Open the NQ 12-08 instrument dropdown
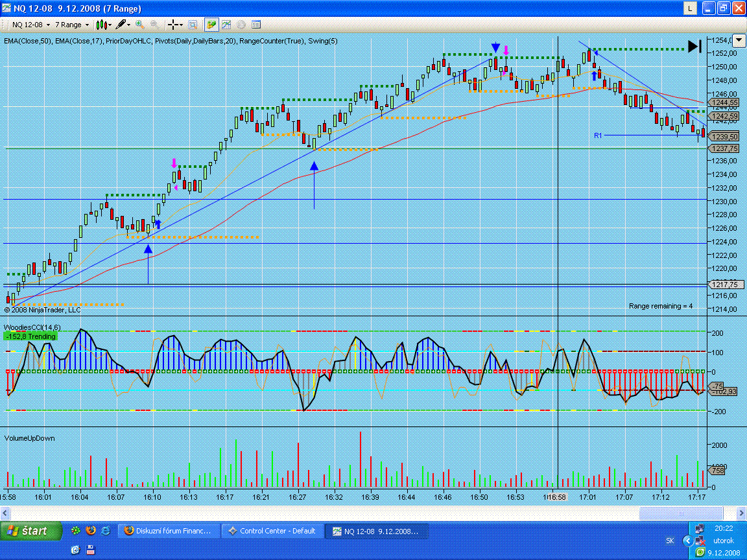 pyautogui.click(x=29, y=25)
